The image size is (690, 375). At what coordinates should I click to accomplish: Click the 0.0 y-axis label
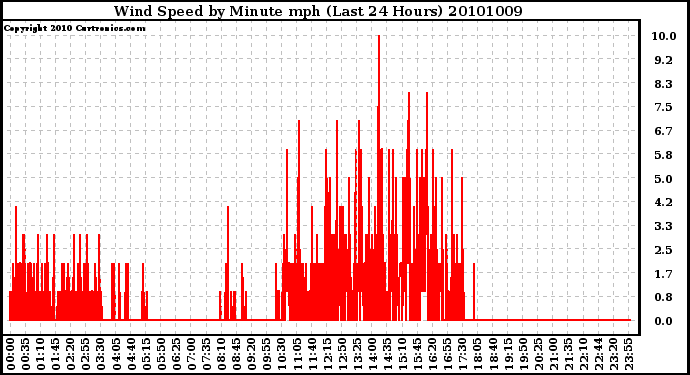664,321
